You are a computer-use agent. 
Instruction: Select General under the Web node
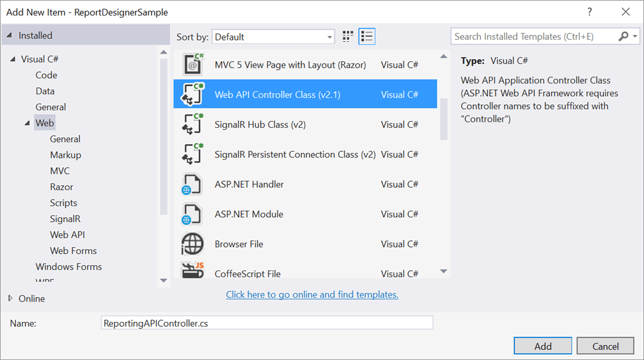coord(65,139)
